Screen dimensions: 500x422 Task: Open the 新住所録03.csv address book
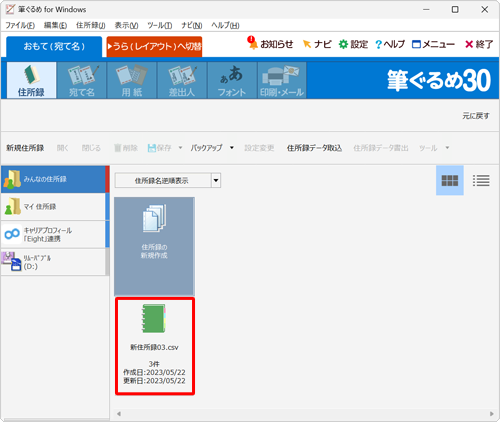(155, 346)
